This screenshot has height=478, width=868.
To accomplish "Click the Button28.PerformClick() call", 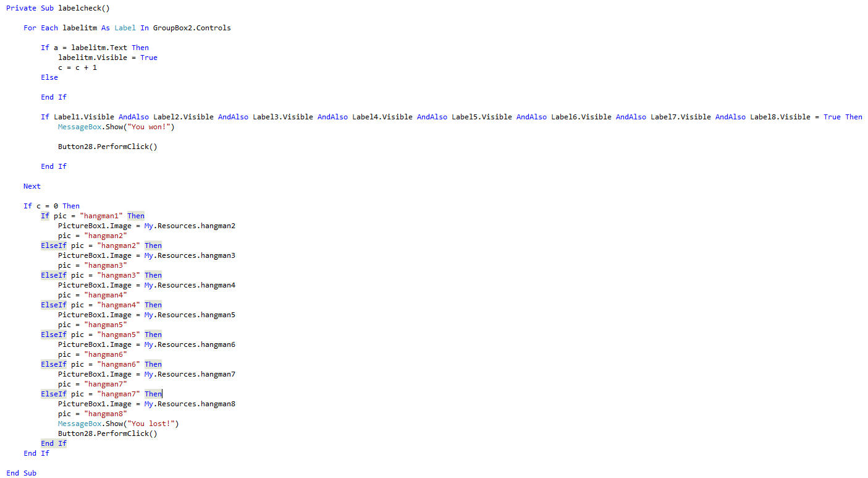I will pos(106,146).
